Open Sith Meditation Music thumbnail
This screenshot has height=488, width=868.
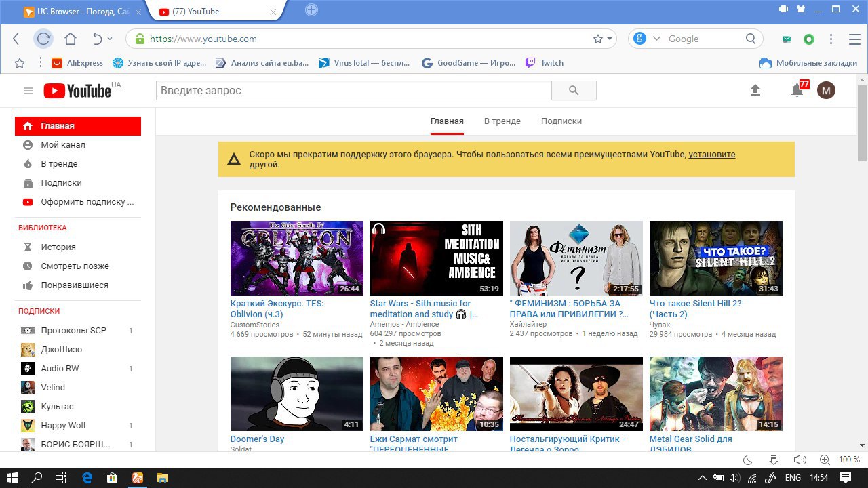pyautogui.click(x=437, y=258)
